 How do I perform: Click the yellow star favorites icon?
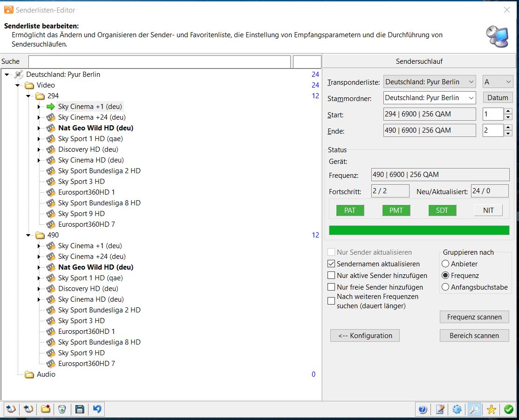tap(492, 409)
